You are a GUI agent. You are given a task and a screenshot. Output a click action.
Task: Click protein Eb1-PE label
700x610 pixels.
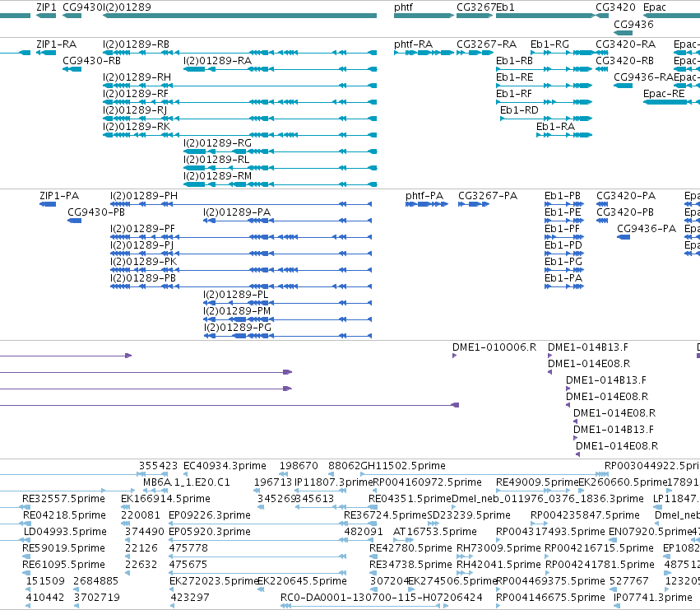563,212
